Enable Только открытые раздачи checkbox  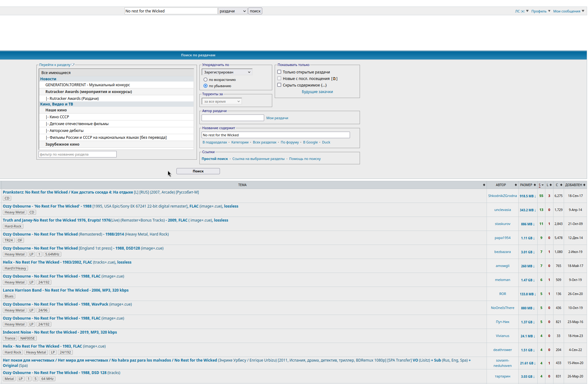[x=279, y=72]
